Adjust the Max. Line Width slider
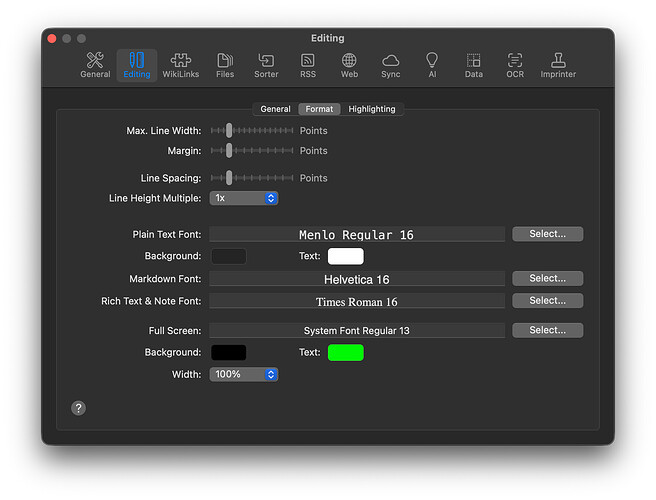The image size is (656, 500). pyautogui.click(x=252, y=131)
